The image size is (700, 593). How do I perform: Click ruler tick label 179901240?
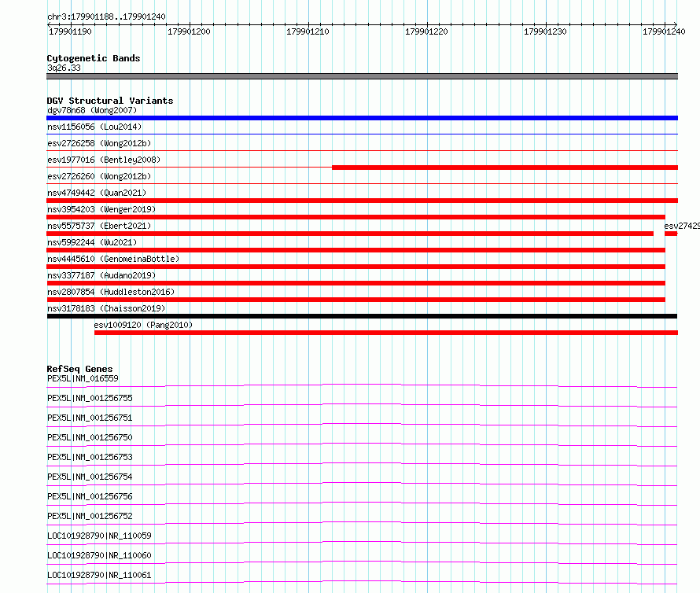(664, 31)
